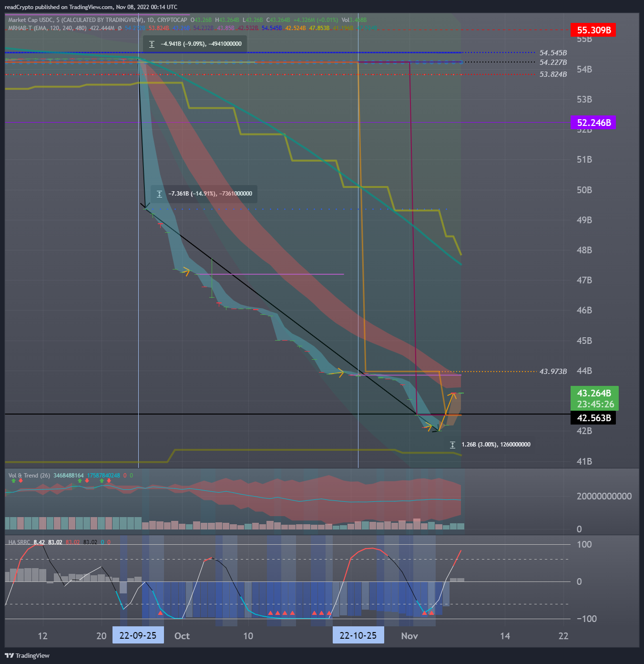Click the 20 date on the time axis
The image size is (644, 664).
point(102,636)
